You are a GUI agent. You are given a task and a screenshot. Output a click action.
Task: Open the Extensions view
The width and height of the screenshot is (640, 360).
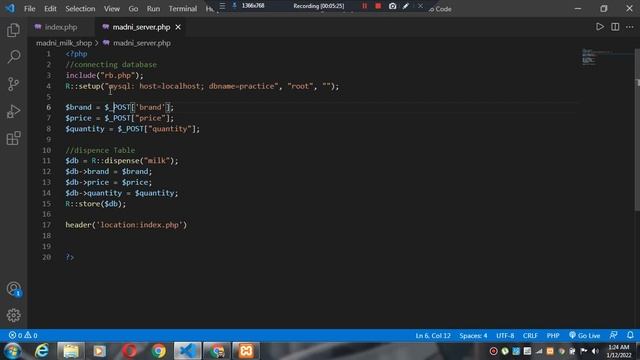(x=13, y=138)
